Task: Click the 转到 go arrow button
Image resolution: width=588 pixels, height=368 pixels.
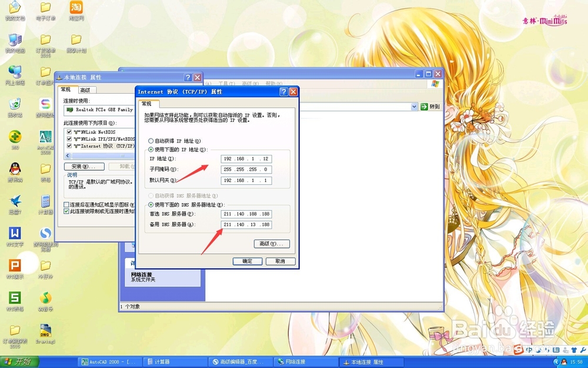Action: [430, 107]
